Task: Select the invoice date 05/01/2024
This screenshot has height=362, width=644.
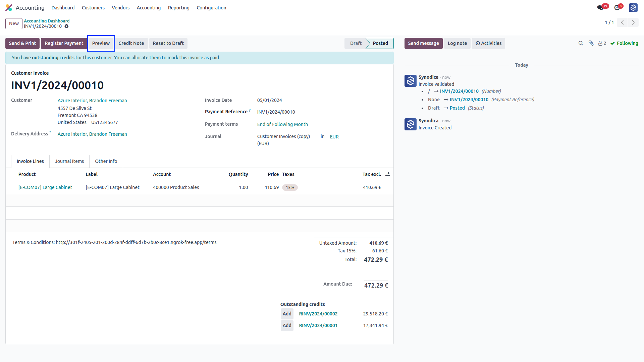Action: click(270, 100)
